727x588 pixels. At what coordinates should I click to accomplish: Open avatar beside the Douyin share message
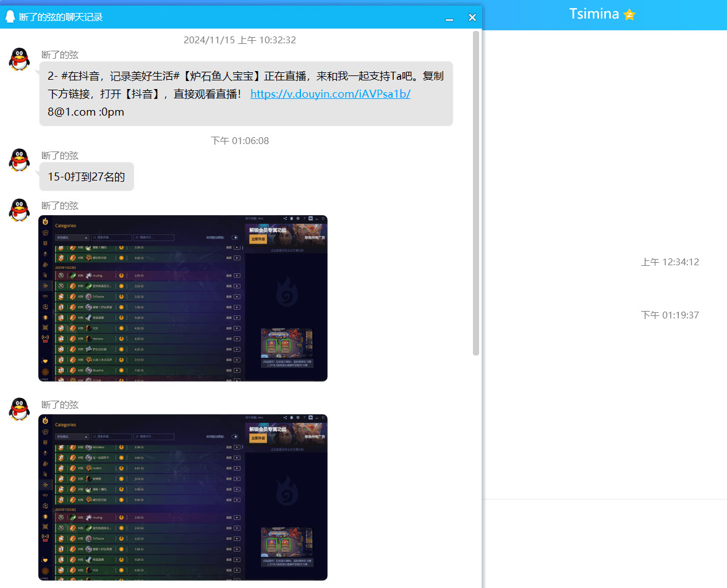click(x=19, y=59)
